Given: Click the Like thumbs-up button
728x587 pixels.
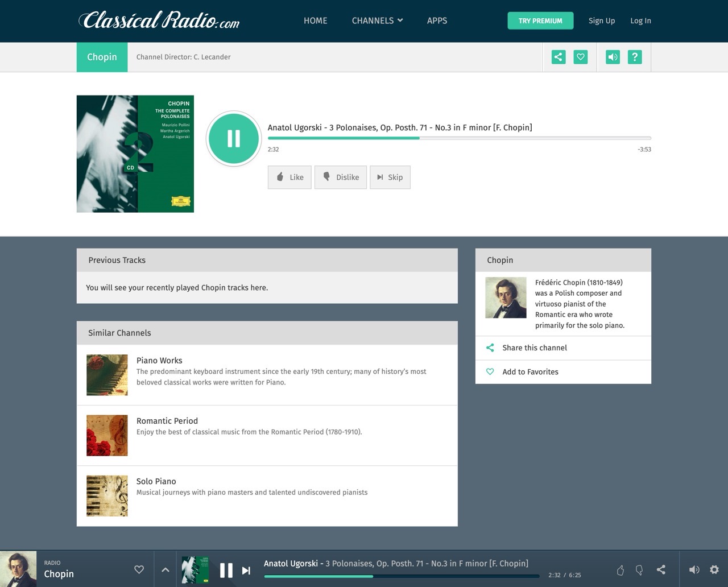Looking at the screenshot, I should (x=289, y=177).
